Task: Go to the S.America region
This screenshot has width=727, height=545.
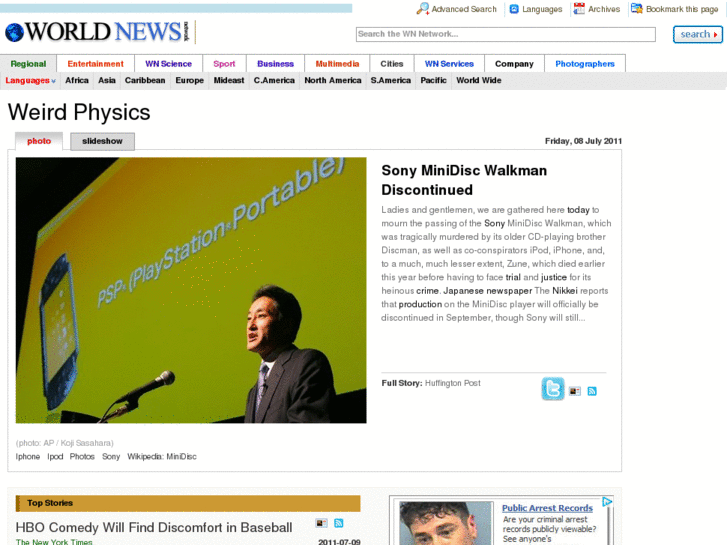Action: tap(391, 81)
